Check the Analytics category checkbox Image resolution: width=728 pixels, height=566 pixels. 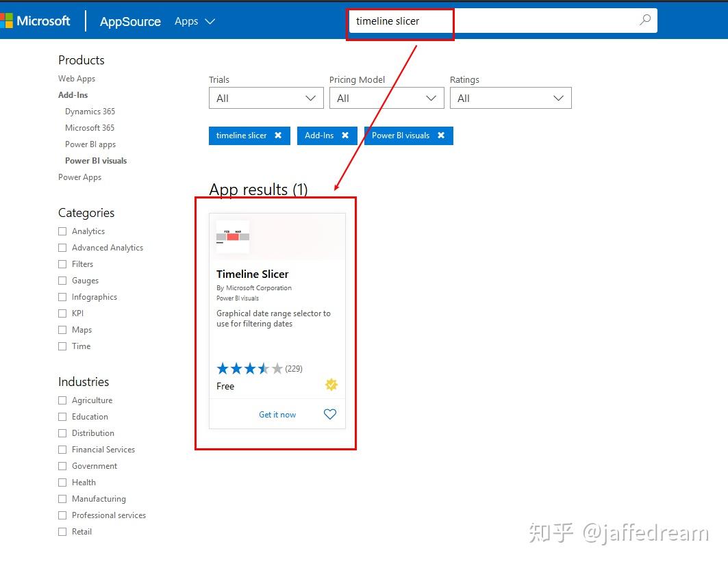(62, 231)
